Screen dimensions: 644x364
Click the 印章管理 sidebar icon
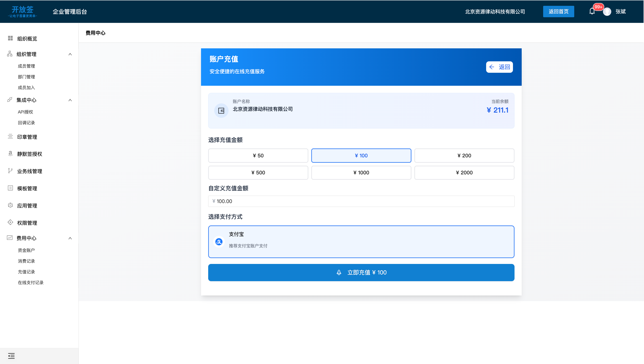coord(10,136)
